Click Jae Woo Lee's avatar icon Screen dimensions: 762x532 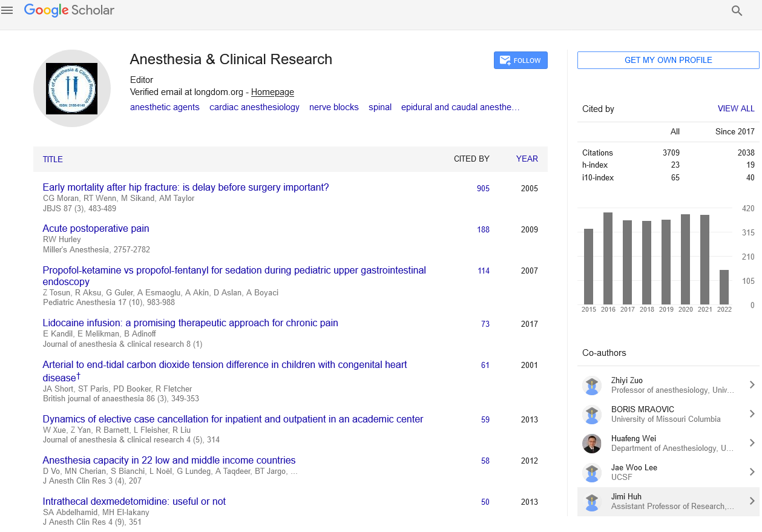[x=591, y=472]
